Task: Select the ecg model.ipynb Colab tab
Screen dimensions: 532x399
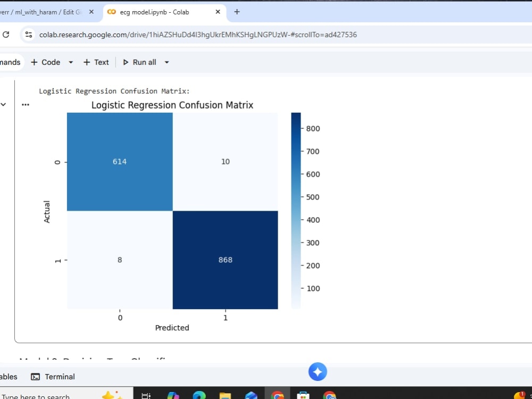Action: (x=154, y=12)
